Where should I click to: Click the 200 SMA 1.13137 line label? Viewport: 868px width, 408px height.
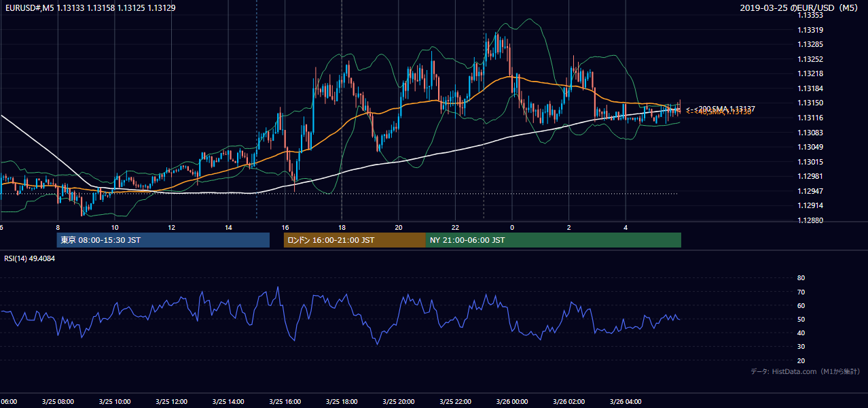721,109
